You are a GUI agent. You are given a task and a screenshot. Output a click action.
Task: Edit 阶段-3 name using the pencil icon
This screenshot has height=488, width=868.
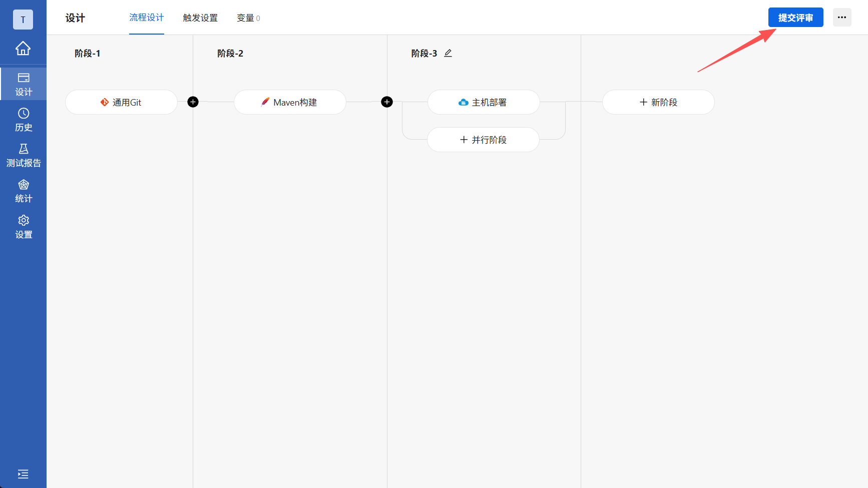click(x=448, y=53)
